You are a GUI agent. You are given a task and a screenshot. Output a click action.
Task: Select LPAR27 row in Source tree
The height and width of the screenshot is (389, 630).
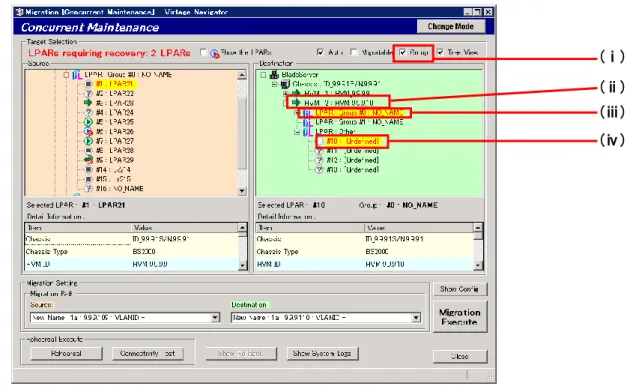tap(115, 141)
